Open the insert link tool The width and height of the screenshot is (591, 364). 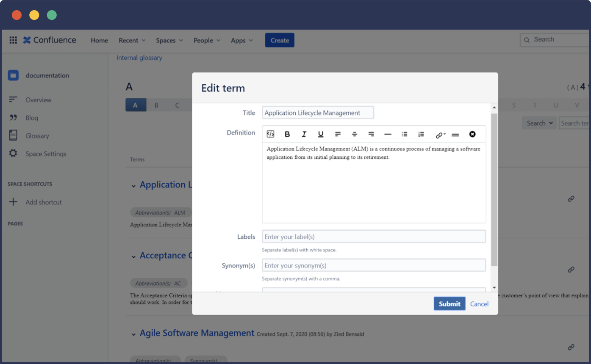[440, 135]
